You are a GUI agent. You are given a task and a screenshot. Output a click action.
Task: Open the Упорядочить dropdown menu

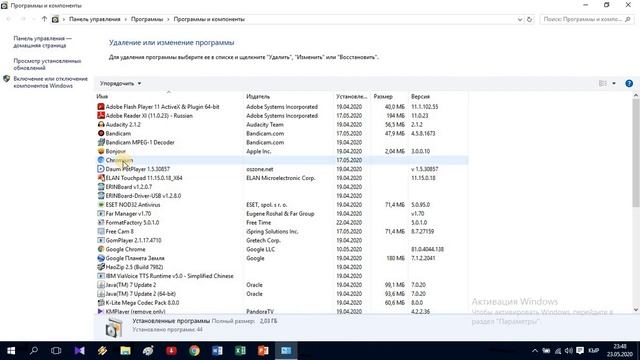[x=120, y=83]
